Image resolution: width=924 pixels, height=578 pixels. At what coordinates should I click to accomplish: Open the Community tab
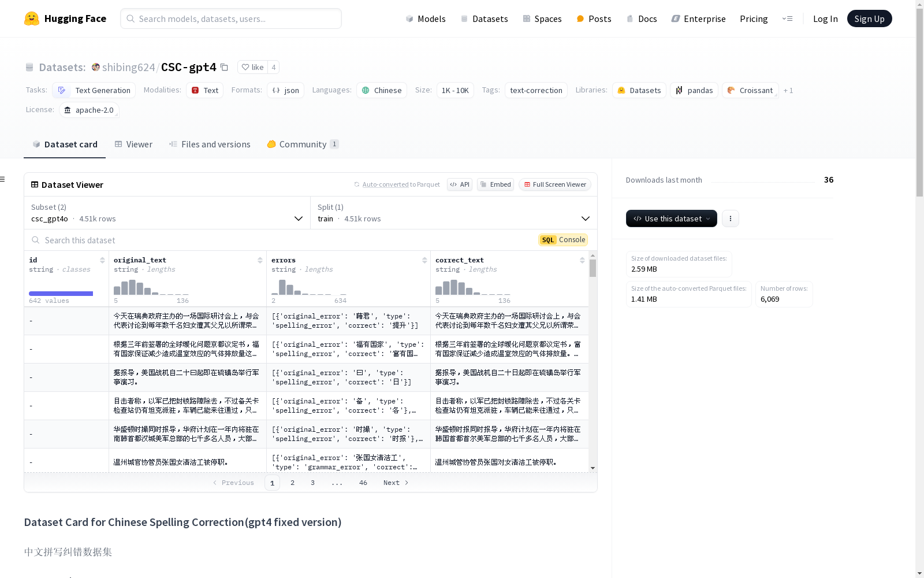303,144
